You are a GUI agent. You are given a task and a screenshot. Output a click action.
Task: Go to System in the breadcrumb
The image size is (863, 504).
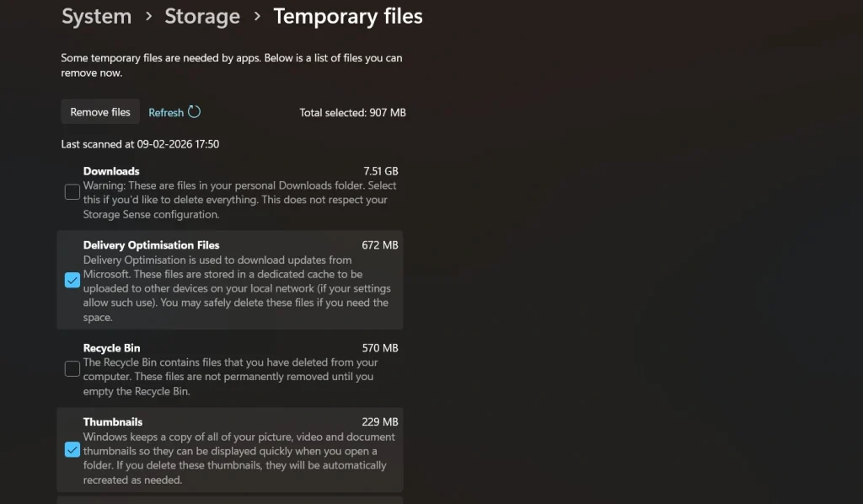(x=96, y=16)
